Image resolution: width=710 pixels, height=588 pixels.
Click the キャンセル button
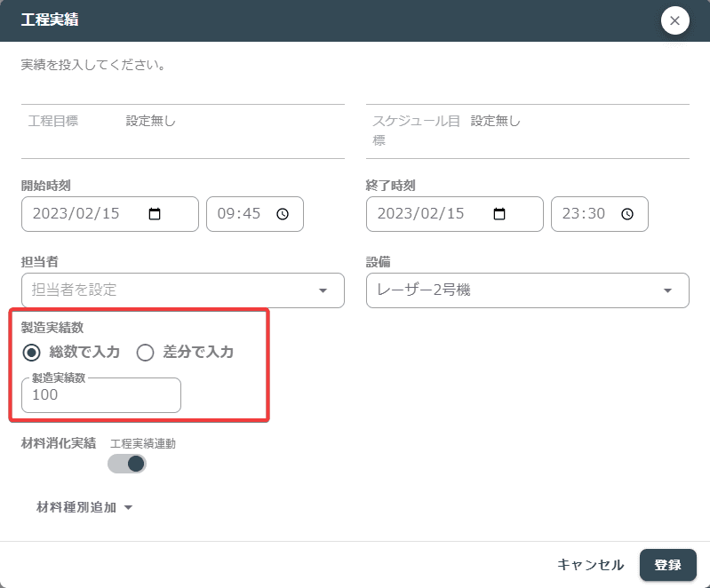pos(590,565)
